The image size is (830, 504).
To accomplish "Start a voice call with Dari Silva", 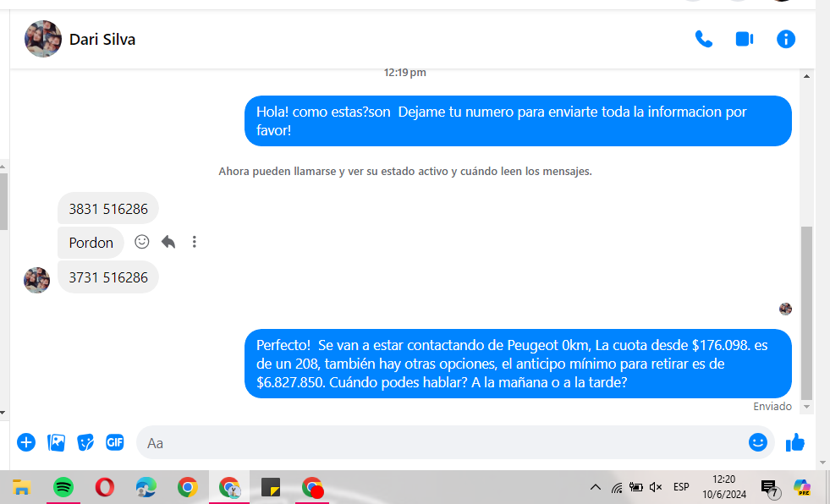I will (x=703, y=39).
